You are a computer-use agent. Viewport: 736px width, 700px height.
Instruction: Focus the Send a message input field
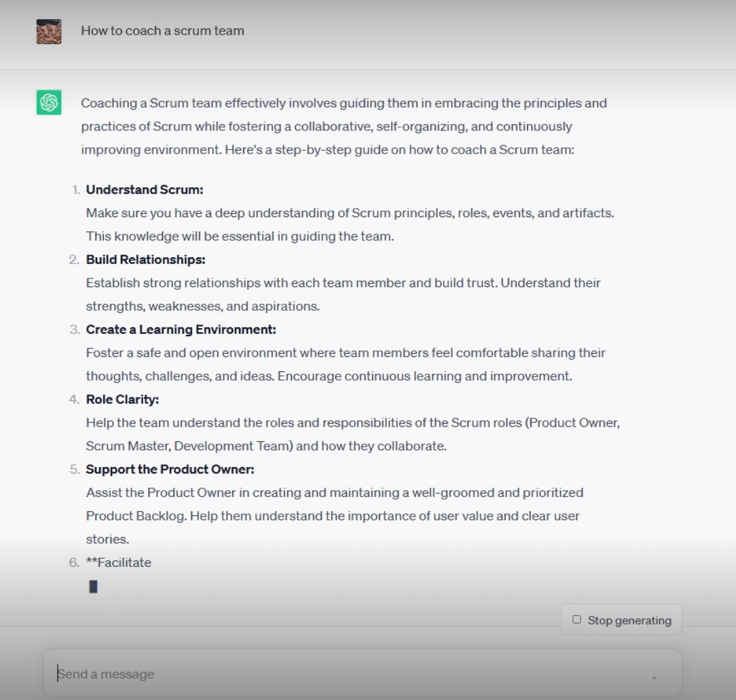(x=363, y=674)
